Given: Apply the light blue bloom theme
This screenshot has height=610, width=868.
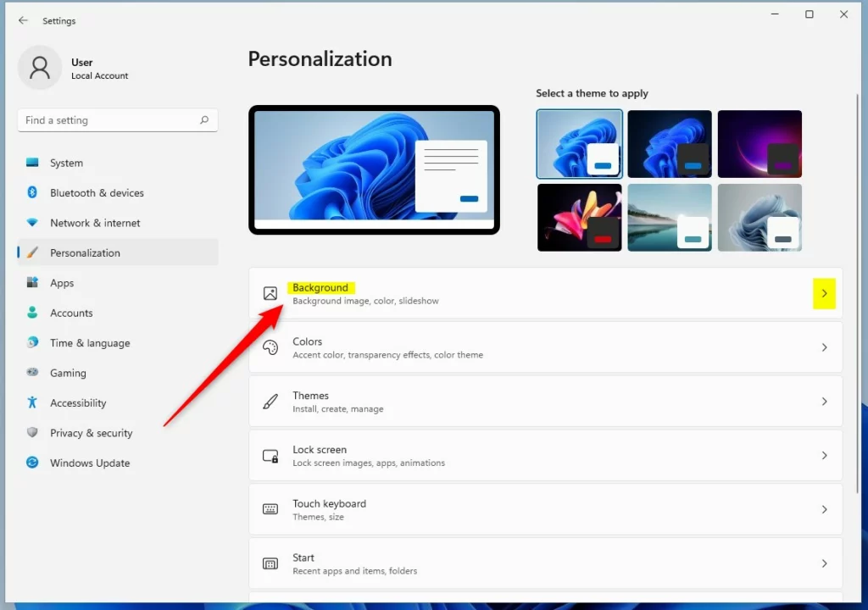Looking at the screenshot, I should 579,144.
